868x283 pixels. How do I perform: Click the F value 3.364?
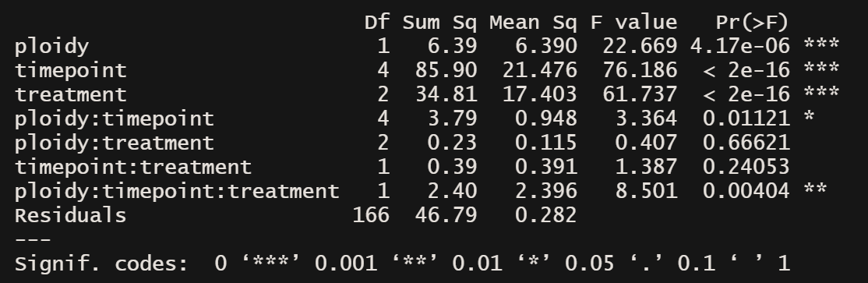(x=646, y=119)
